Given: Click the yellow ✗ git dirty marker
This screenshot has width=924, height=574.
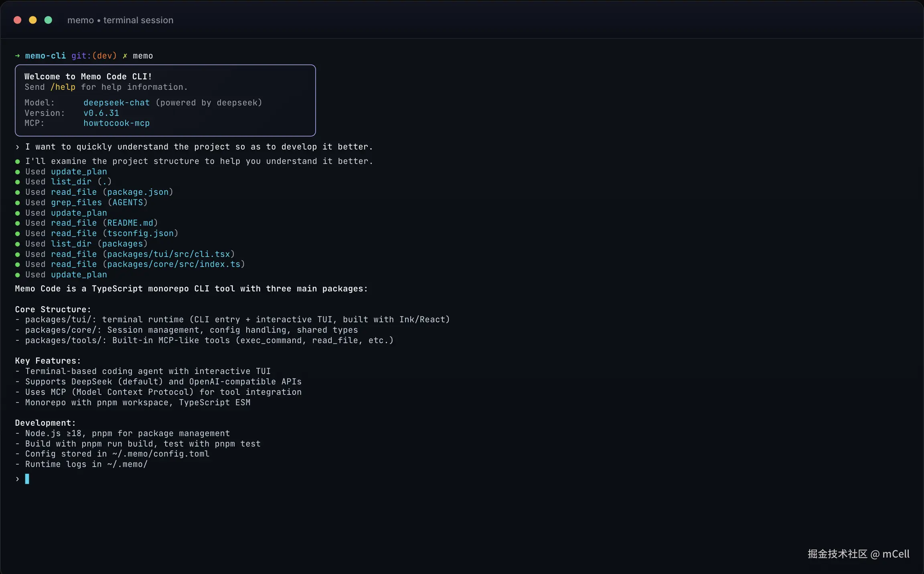Looking at the screenshot, I should pos(125,56).
